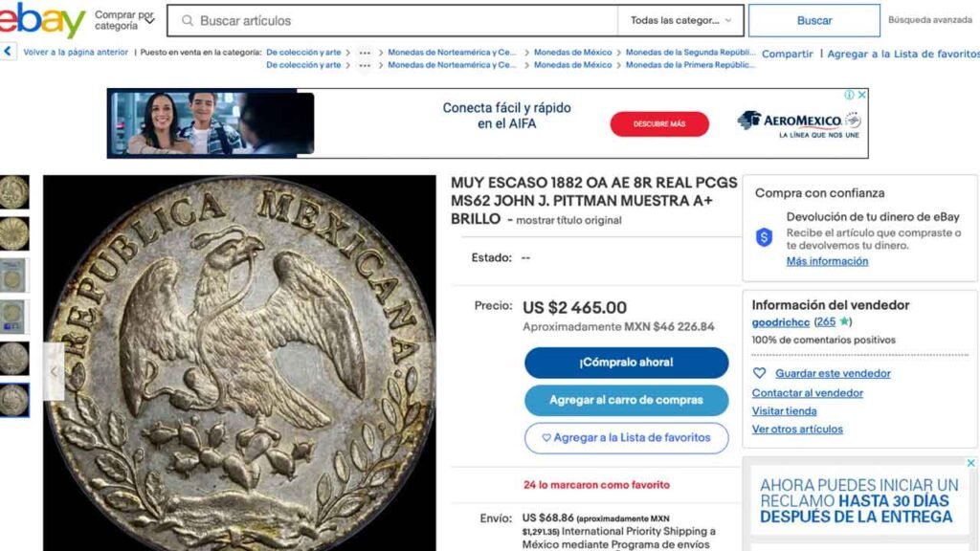
Task: Select the first coin thumbnail
Action: pos(13,191)
